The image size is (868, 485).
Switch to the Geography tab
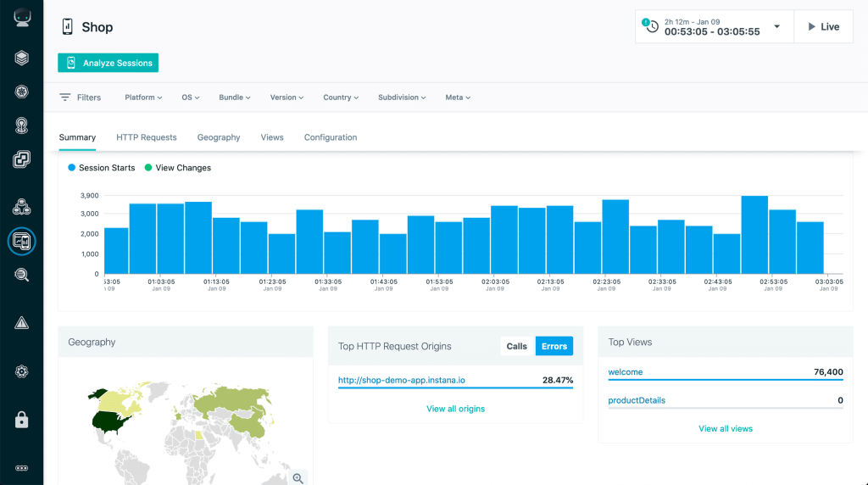click(x=219, y=137)
